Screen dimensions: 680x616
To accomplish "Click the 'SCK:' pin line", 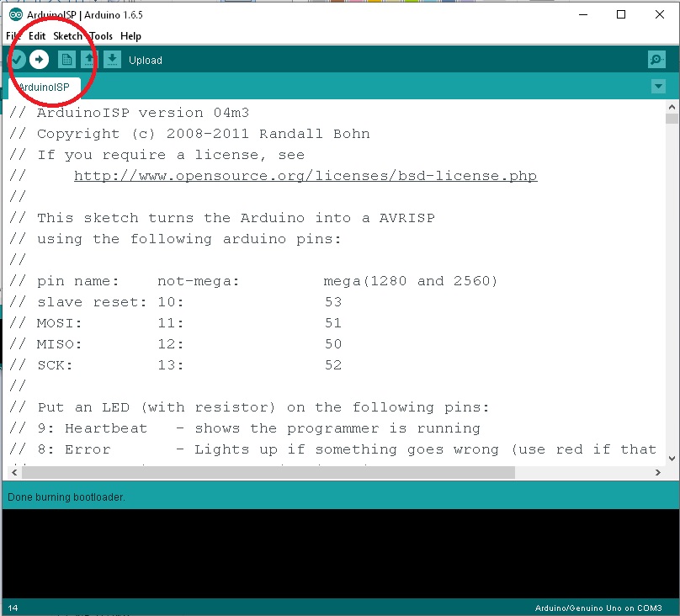I will pos(176,365).
